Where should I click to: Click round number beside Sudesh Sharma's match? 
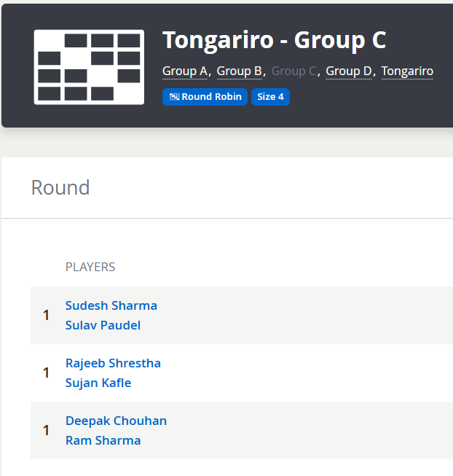pyautogui.click(x=46, y=316)
